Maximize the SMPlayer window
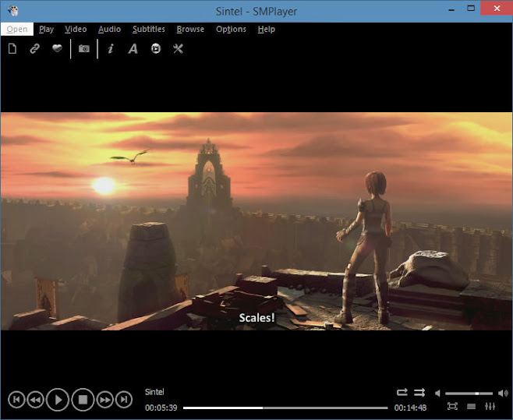513x420 pixels. (x=471, y=9)
